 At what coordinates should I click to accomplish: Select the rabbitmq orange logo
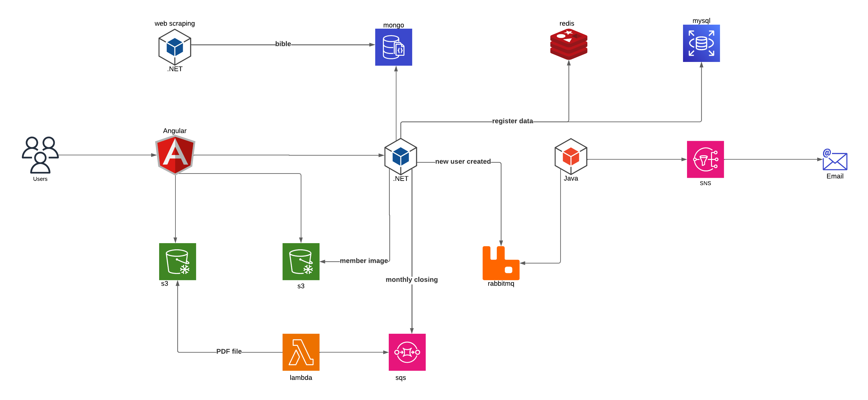[x=500, y=263]
